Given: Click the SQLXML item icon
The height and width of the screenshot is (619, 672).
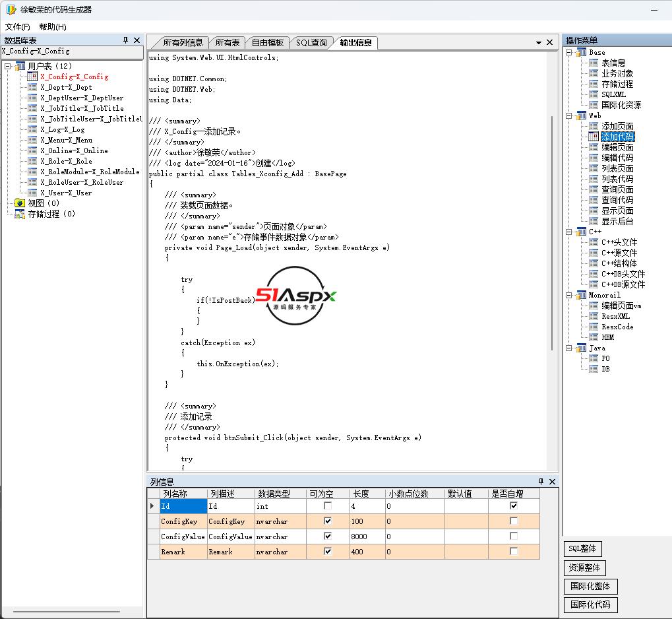Looking at the screenshot, I should click(594, 94).
